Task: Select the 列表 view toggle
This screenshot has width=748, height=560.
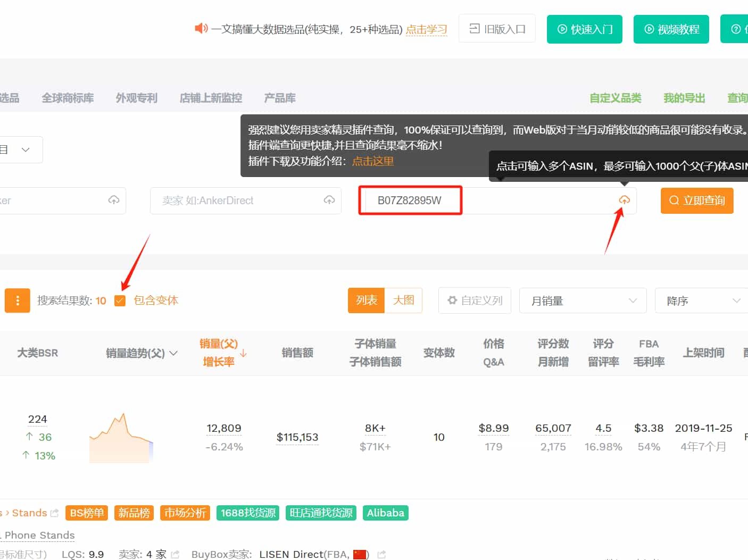Action: click(x=366, y=300)
